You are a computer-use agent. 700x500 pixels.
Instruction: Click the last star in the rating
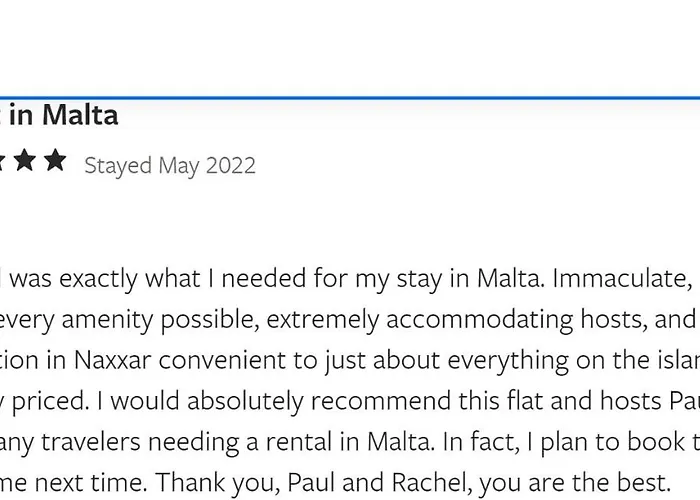(x=56, y=161)
